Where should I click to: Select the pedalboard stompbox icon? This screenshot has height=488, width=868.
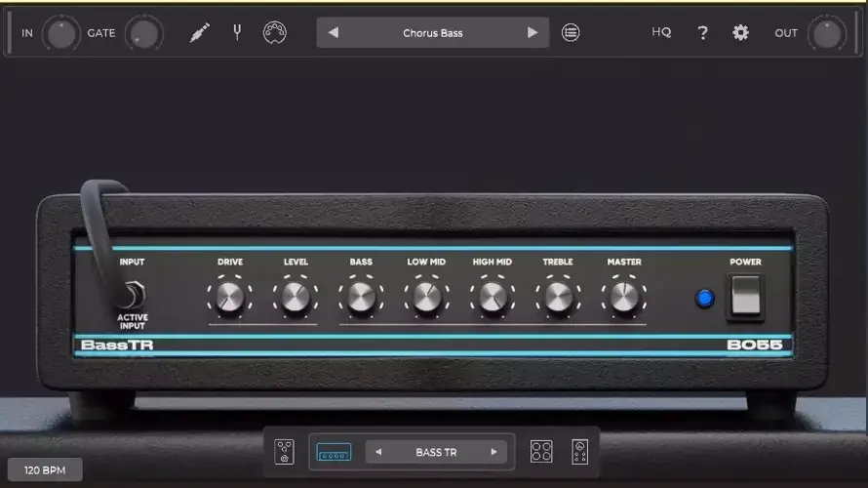click(284, 452)
